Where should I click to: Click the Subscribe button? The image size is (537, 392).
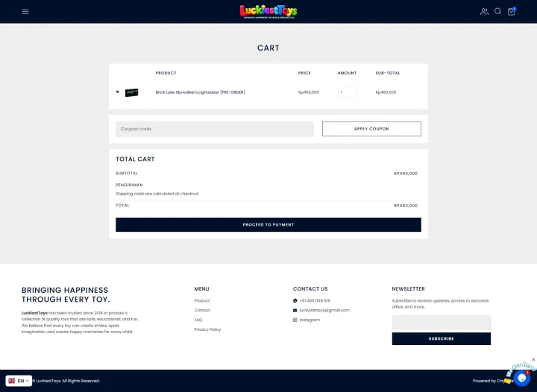click(441, 338)
